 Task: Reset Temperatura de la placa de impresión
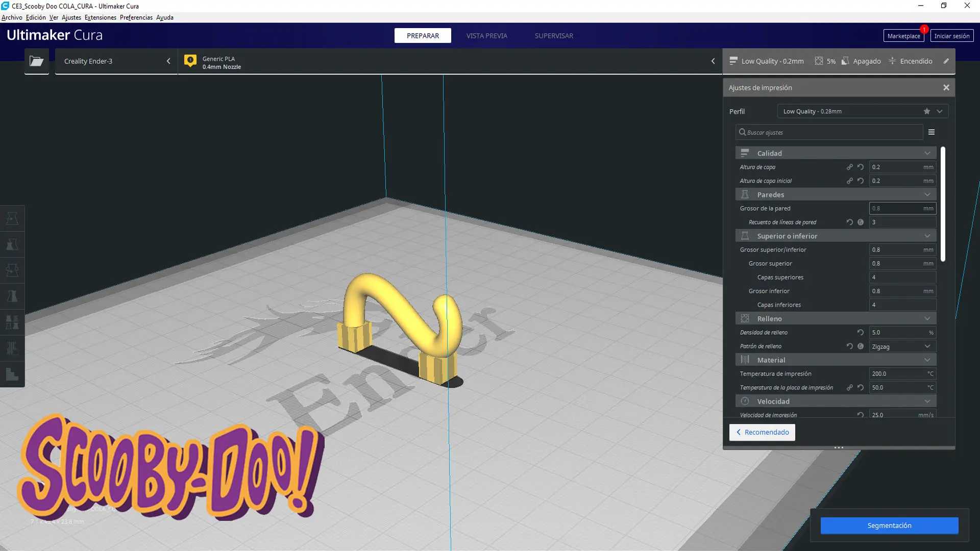pos(861,387)
